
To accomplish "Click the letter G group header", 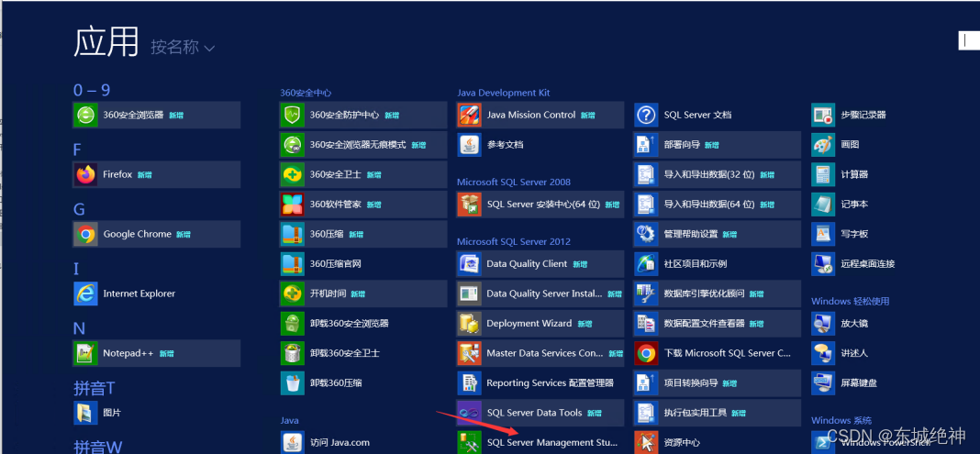I will pos(80,209).
